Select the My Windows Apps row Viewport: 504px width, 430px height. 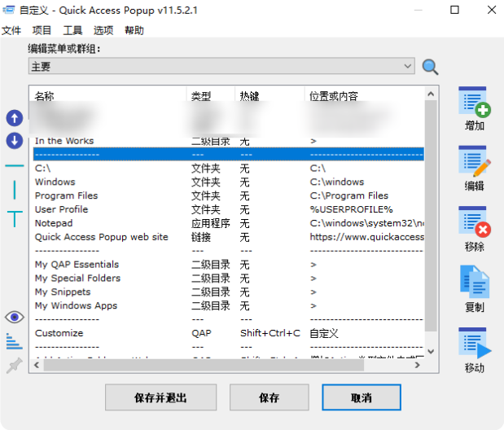tap(229, 305)
